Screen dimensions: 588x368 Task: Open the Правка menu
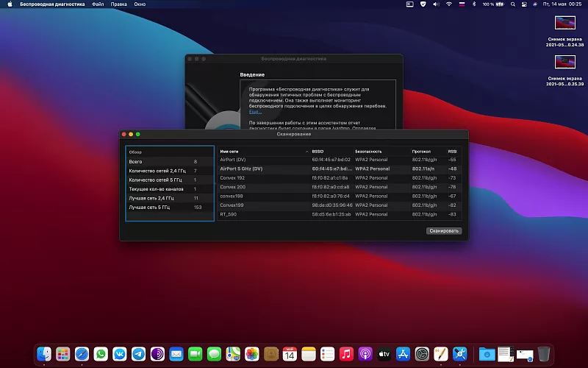(x=119, y=4)
